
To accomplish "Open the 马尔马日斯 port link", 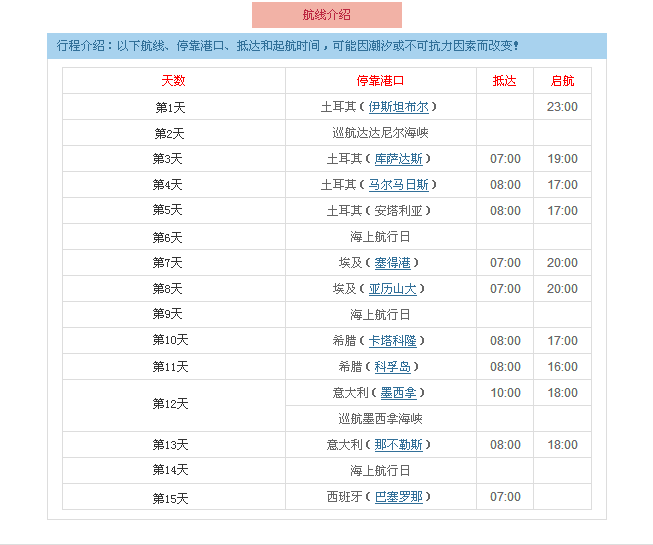I will pyautogui.click(x=399, y=185).
